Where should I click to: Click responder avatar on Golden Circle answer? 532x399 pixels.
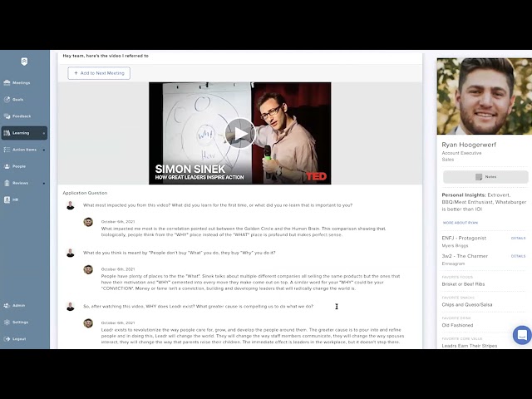pos(88,222)
